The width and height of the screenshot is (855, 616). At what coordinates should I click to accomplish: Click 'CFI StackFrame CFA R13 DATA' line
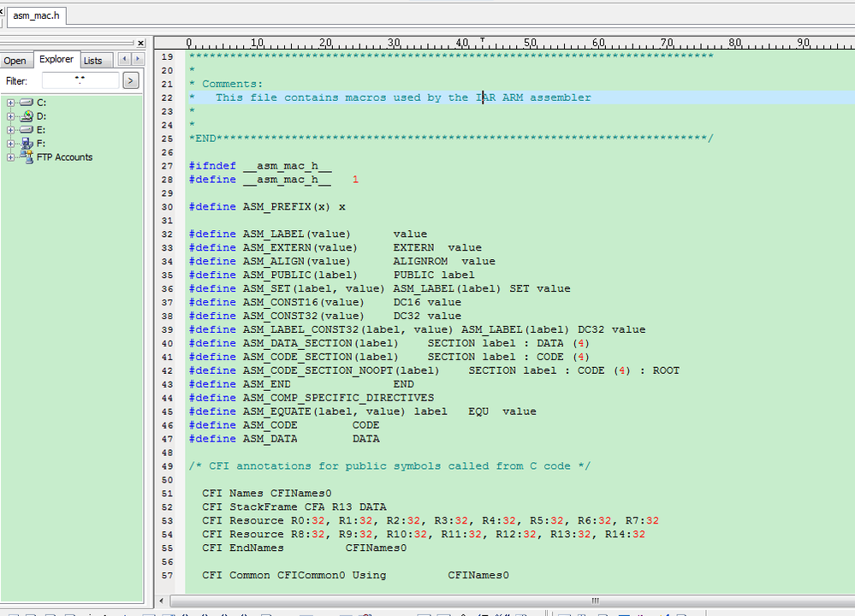[294, 507]
